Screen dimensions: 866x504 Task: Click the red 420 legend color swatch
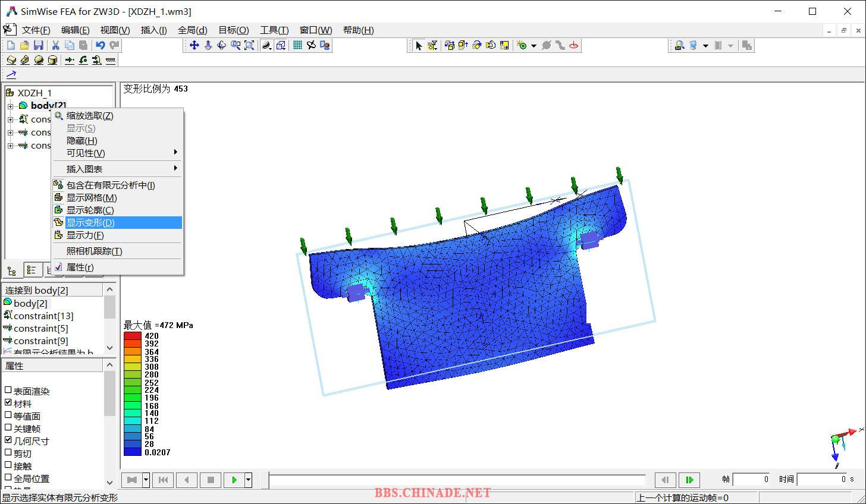tap(132, 336)
